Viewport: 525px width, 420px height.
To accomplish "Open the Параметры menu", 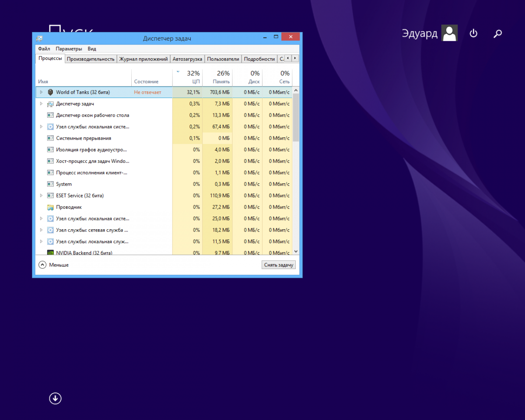I will click(69, 49).
